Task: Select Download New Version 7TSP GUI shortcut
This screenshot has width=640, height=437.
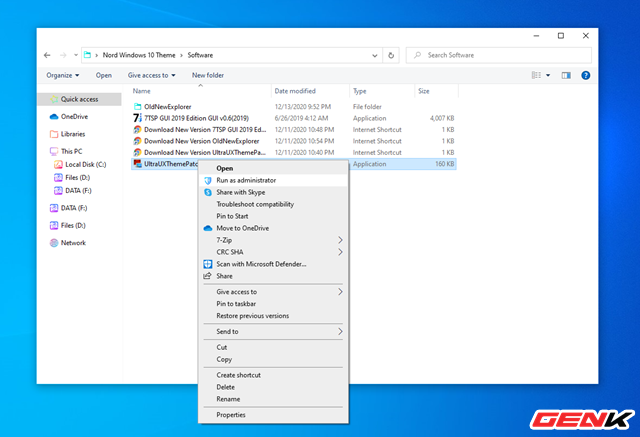Action: [205, 130]
